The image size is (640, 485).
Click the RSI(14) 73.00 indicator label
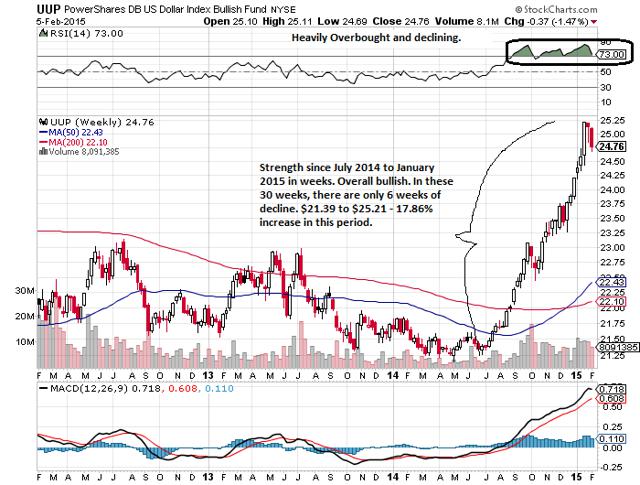pos(86,33)
